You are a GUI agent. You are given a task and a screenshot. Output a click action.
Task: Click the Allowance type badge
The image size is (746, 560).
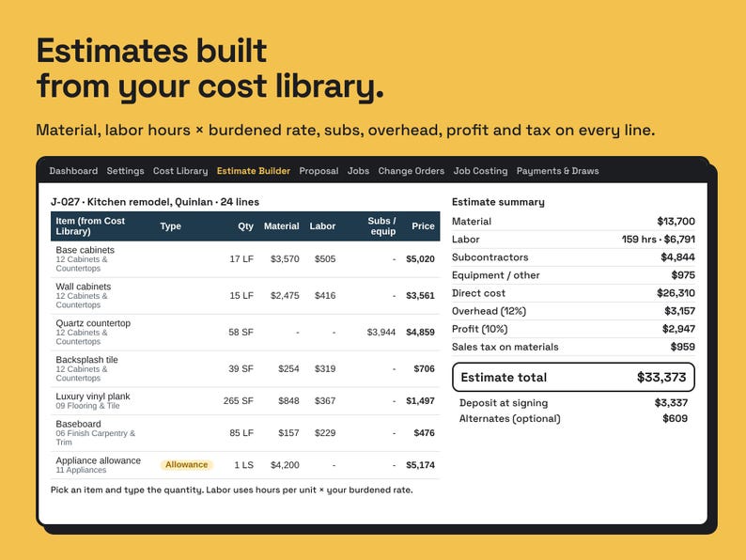coord(186,465)
